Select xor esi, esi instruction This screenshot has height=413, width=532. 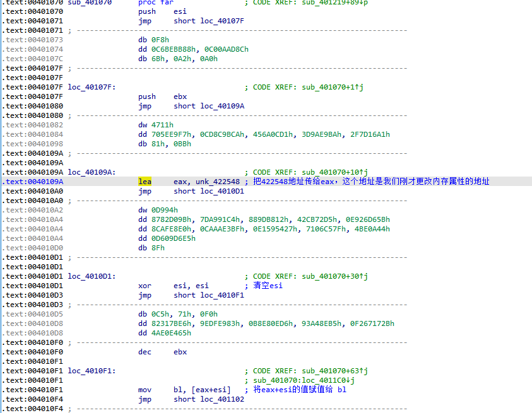(x=174, y=286)
